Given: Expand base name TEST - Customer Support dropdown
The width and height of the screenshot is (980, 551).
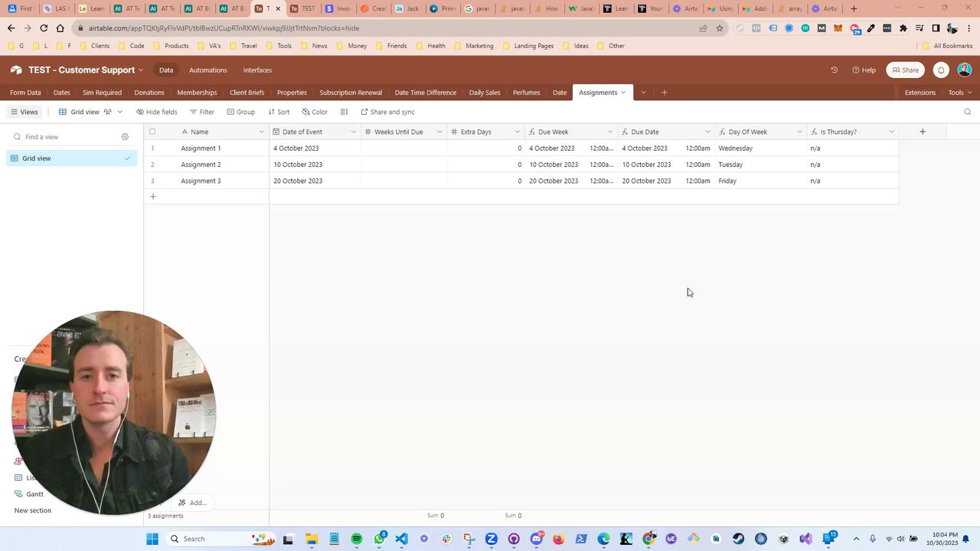Looking at the screenshot, I should pos(140,70).
